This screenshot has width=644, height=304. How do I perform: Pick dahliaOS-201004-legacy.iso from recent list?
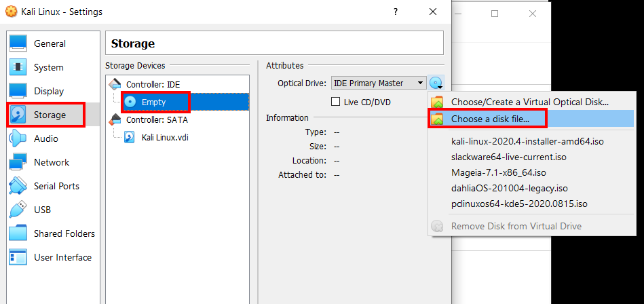pyautogui.click(x=509, y=188)
